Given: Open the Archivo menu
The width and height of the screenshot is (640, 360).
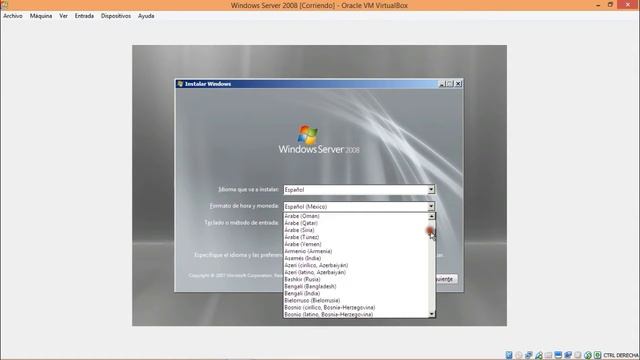Looking at the screenshot, I should click(13, 16).
